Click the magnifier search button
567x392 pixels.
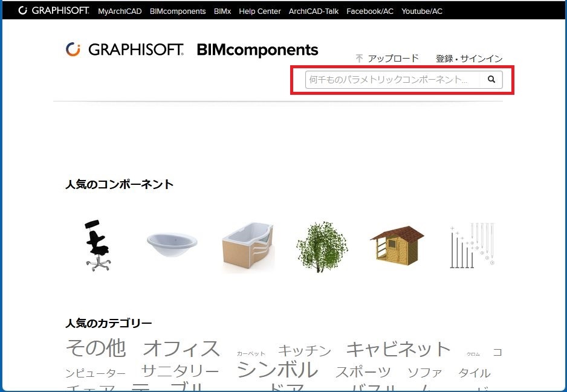pyautogui.click(x=491, y=80)
